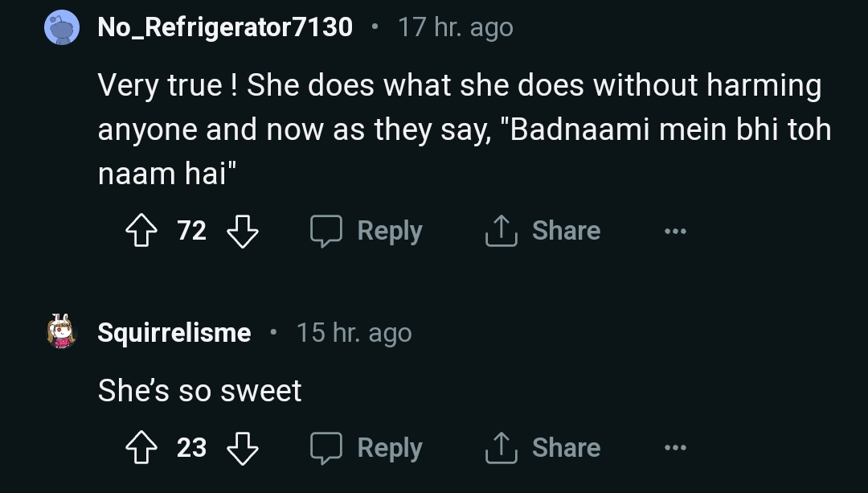
Task: Click the '17 hr. ago' timestamp
Action: click(455, 27)
